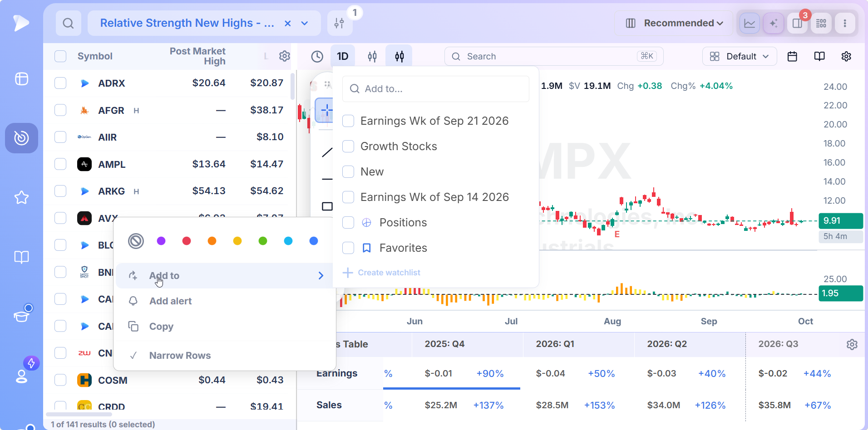Open table column settings gear
The width and height of the screenshot is (868, 430).
pyautogui.click(x=285, y=56)
